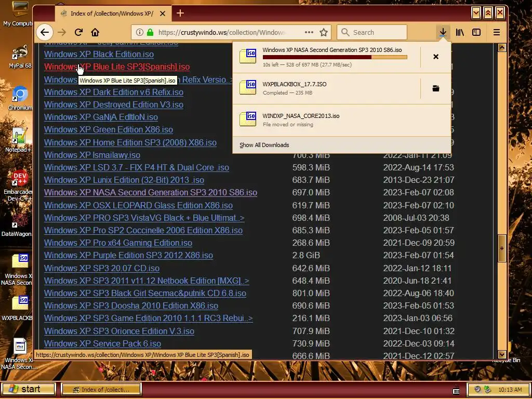This screenshot has width=532, height=399.
Task: Open Windows XP SP3 Doosha 2010 Edition link
Action: click(x=131, y=305)
